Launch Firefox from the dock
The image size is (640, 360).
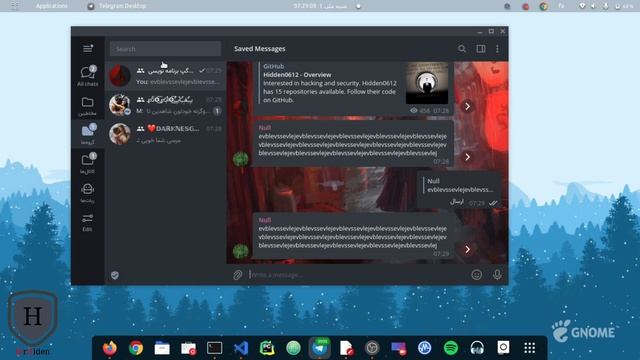click(109, 348)
